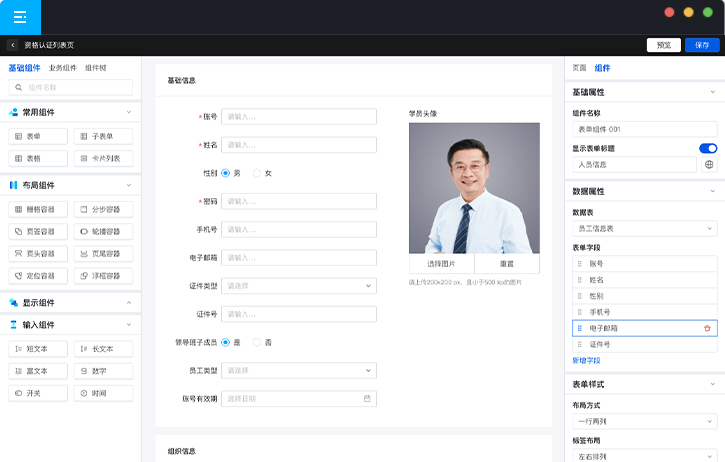Click the globe icon next to 人员信息

tap(709, 164)
